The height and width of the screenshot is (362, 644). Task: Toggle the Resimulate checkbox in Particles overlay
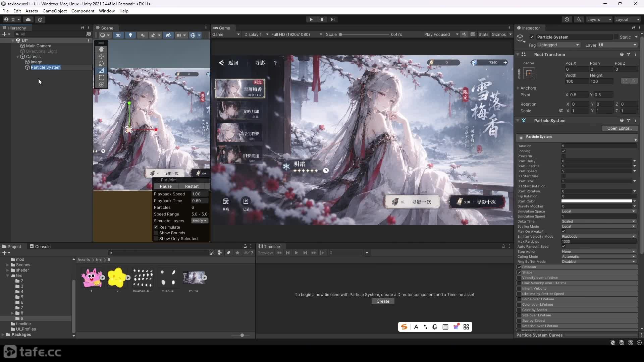tap(156, 227)
